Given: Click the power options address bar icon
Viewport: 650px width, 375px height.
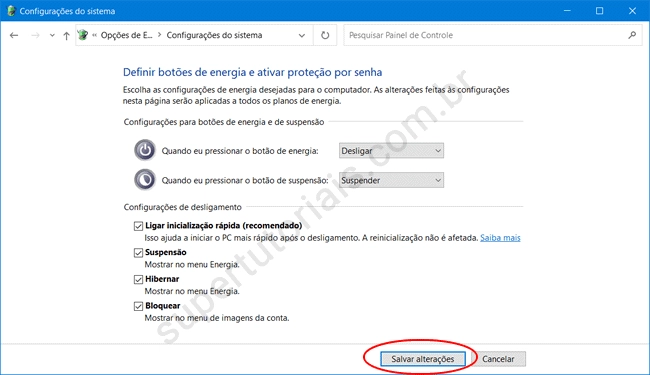Looking at the screenshot, I should (83, 35).
